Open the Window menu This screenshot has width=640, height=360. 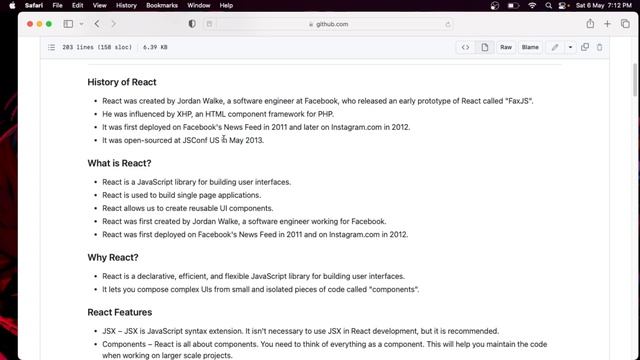tap(198, 5)
